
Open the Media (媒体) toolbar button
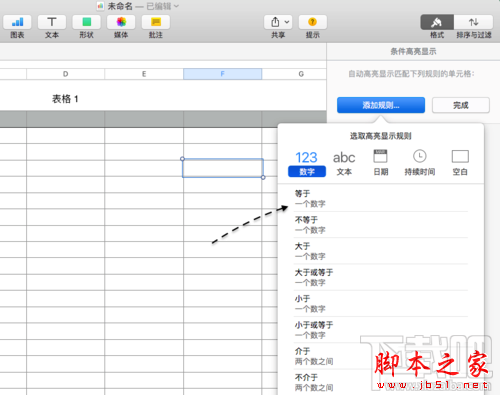point(121,22)
